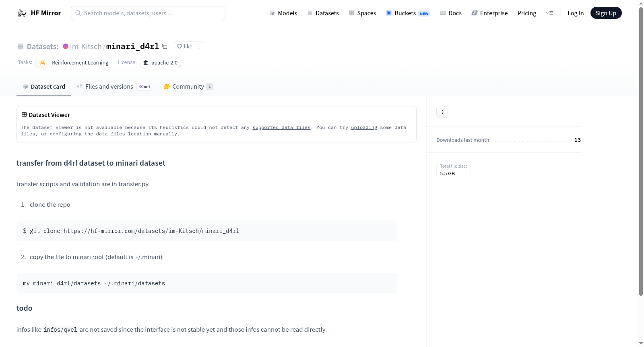The width and height of the screenshot is (644, 347).
Task: Click the apache-2.0 license tag
Action: [x=161, y=62]
